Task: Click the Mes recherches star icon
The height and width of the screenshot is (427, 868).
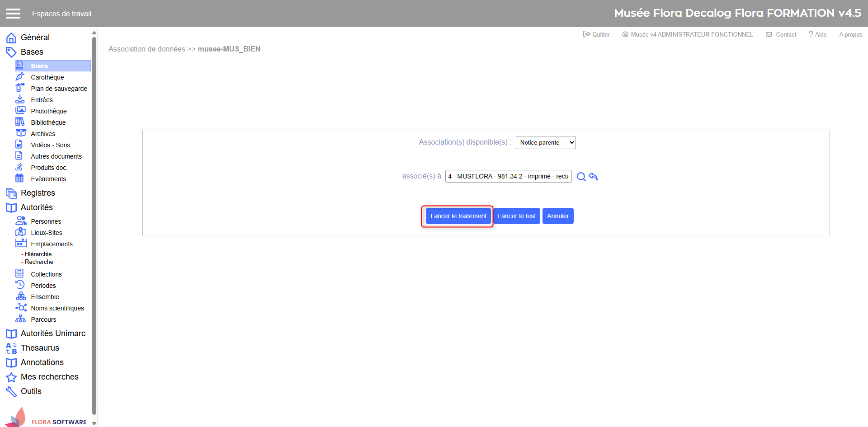Action: click(11, 377)
